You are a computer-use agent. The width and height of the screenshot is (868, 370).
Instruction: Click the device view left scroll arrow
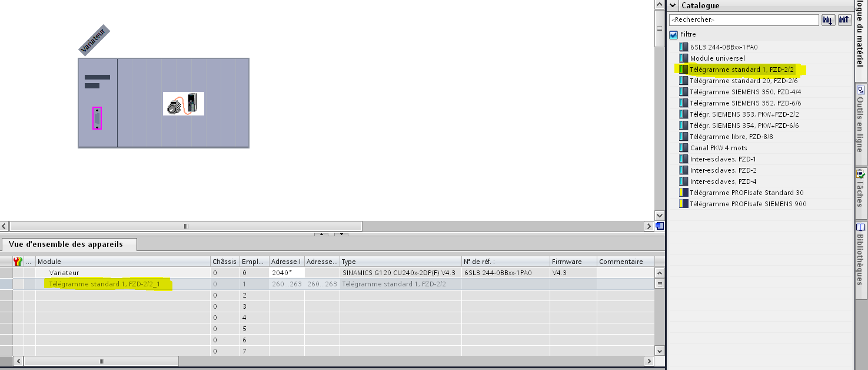pos(4,226)
